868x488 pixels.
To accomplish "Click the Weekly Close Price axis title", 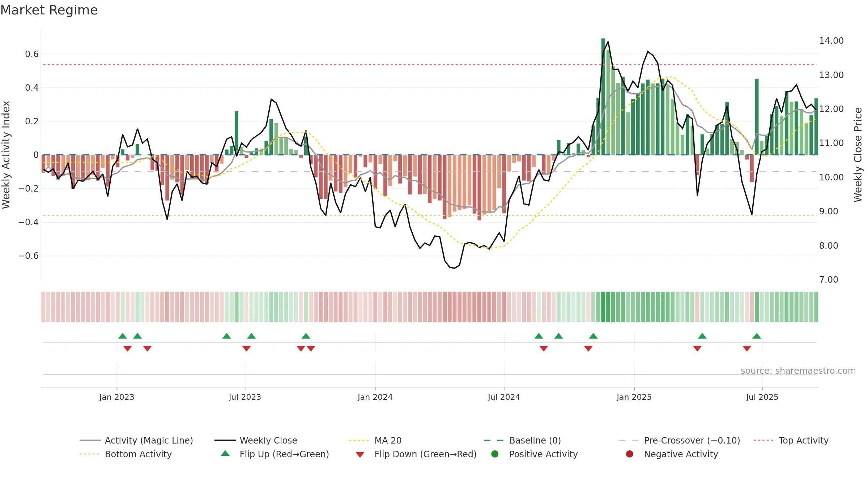I will click(858, 155).
